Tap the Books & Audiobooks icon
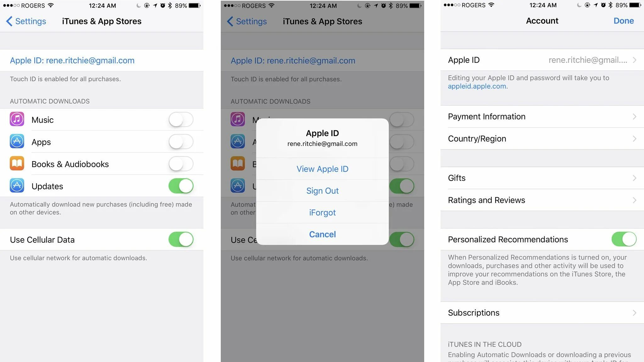 [16, 164]
